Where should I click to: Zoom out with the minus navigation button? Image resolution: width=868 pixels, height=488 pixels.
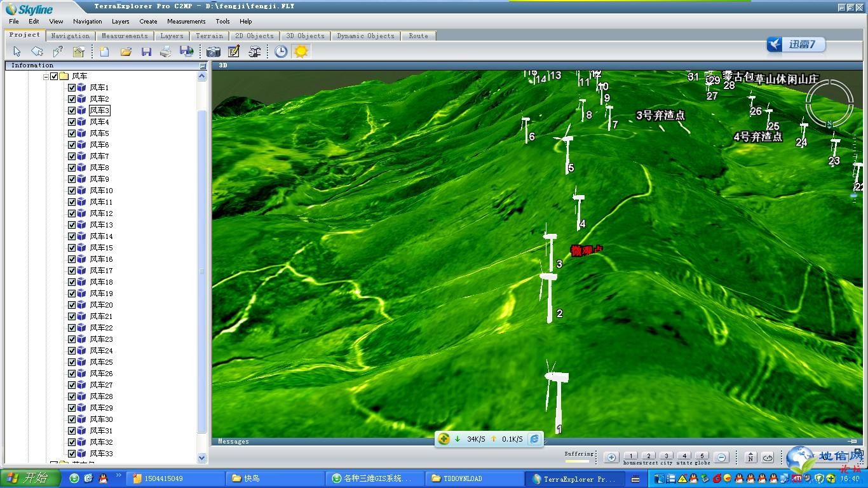[x=721, y=457]
